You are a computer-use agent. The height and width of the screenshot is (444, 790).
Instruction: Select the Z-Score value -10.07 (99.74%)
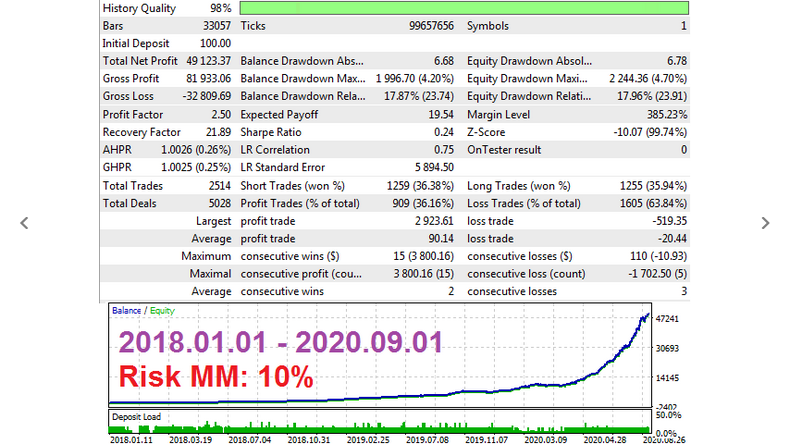pos(650,133)
